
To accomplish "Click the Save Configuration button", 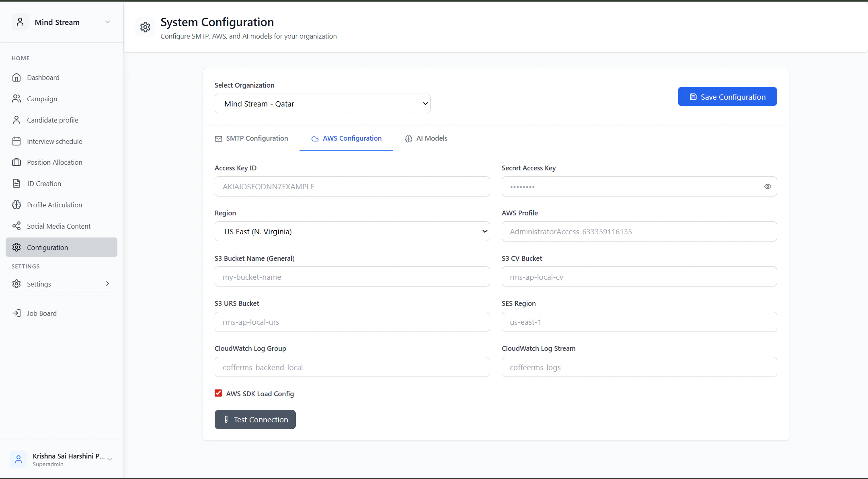I will 727,97.
